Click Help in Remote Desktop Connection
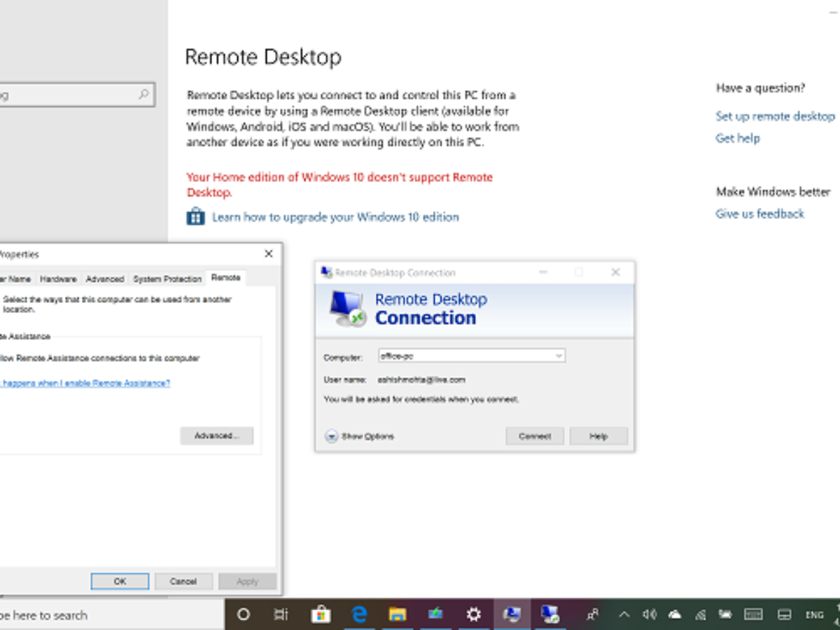The image size is (840, 630). point(598,436)
